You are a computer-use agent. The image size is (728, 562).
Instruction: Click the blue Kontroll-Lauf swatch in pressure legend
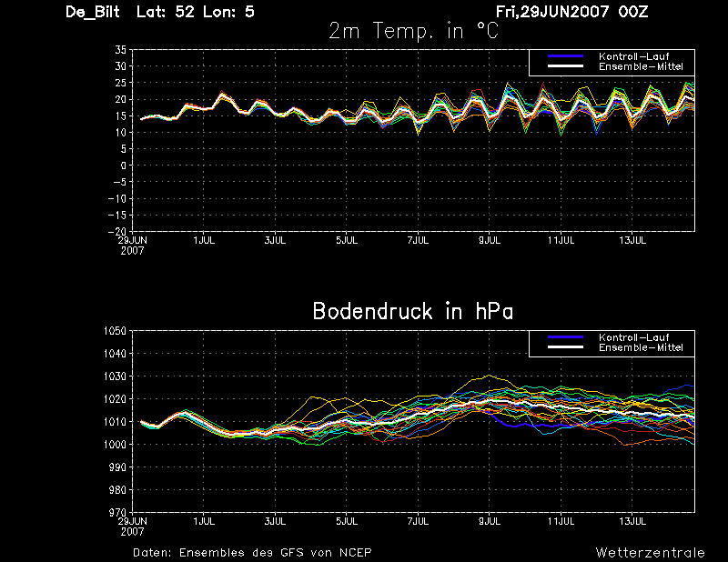(565, 337)
